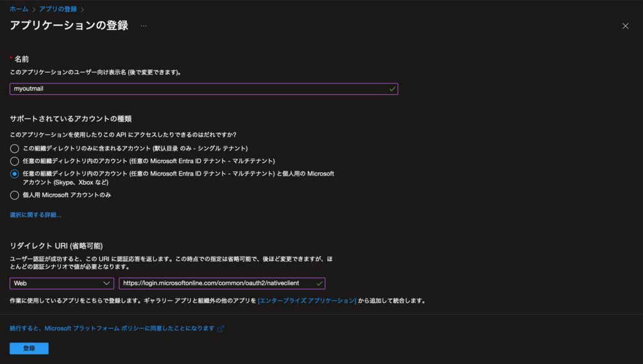Open Microsoft プラットフォーム ポリシー link
Screen dimensions: 643x364
tap(112, 328)
